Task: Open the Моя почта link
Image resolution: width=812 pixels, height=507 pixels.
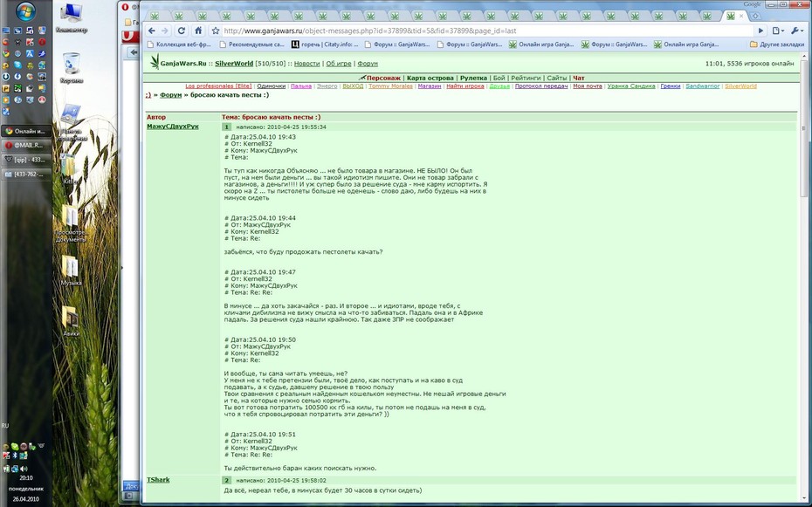Action: pos(588,86)
